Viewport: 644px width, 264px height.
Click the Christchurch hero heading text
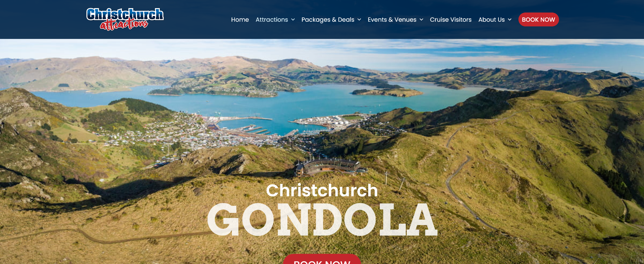(322, 190)
